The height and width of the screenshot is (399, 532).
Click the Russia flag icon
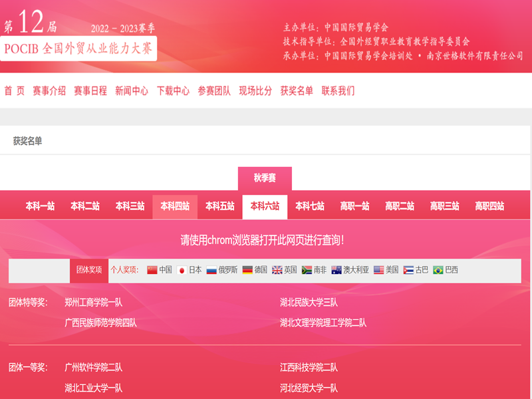tap(211, 270)
